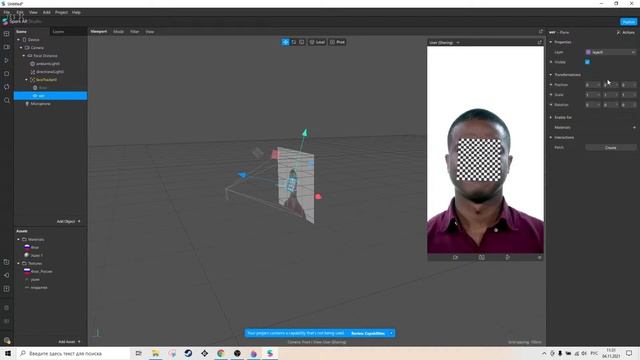Click the Publish button

pos(628,22)
